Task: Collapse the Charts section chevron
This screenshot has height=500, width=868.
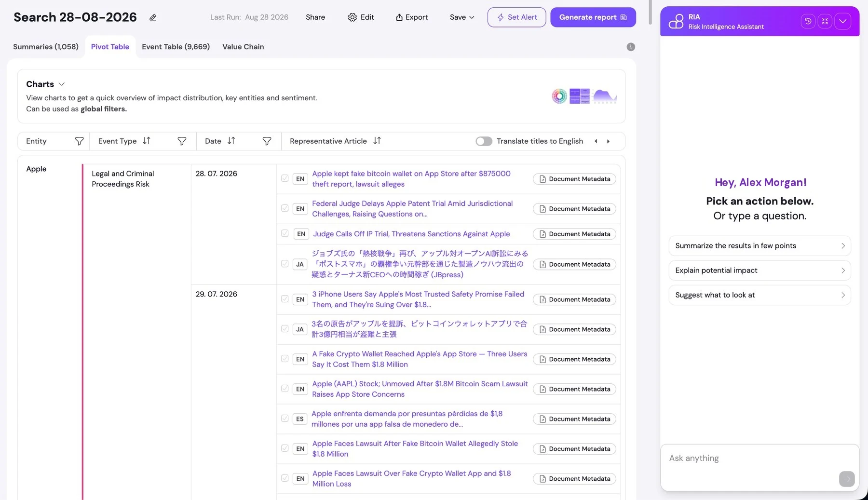Action: [x=62, y=84]
